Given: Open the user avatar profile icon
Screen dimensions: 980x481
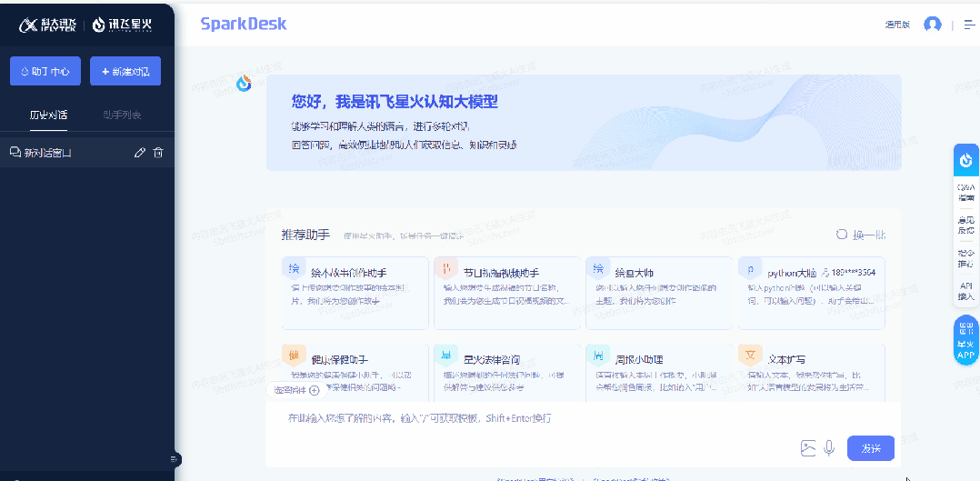Looking at the screenshot, I should coord(933,25).
